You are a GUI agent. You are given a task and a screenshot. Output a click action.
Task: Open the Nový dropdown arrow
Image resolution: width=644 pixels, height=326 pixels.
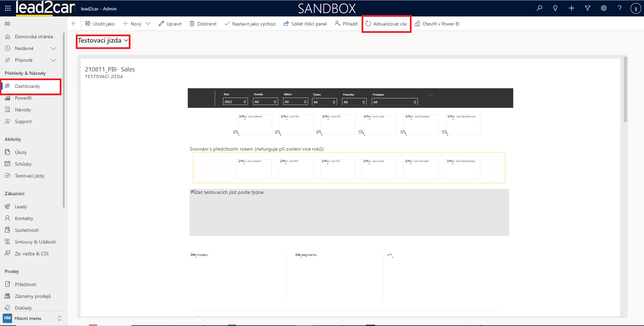click(x=148, y=24)
